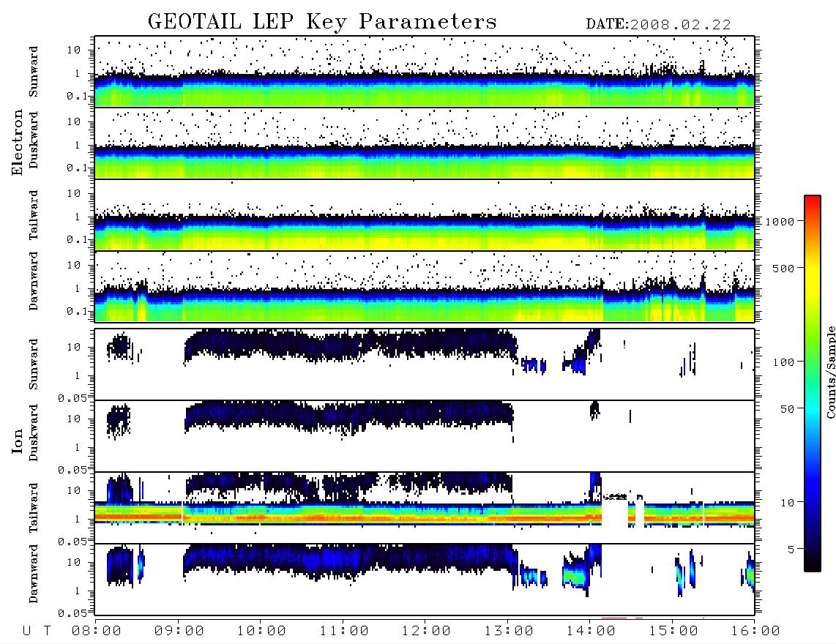836x644 pixels.
Task: Click the Electron Duskward spectrogram panel
Action: pyautogui.click(x=425, y=143)
